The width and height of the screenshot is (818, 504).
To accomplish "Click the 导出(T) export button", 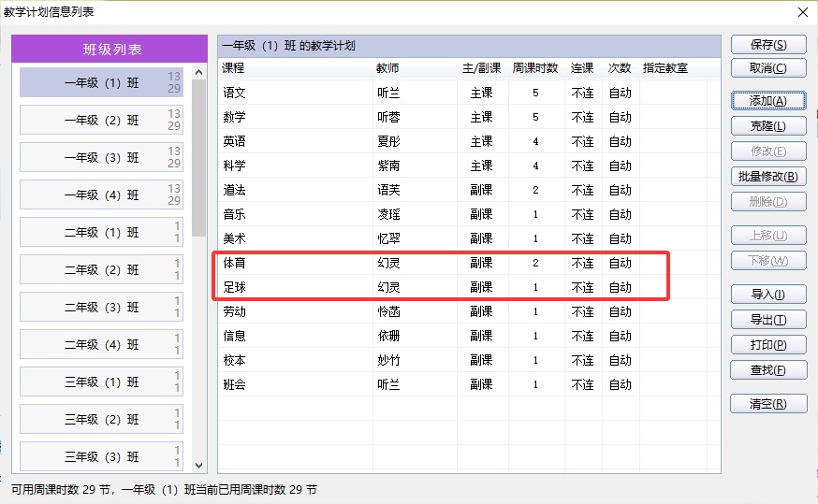I will (767, 320).
